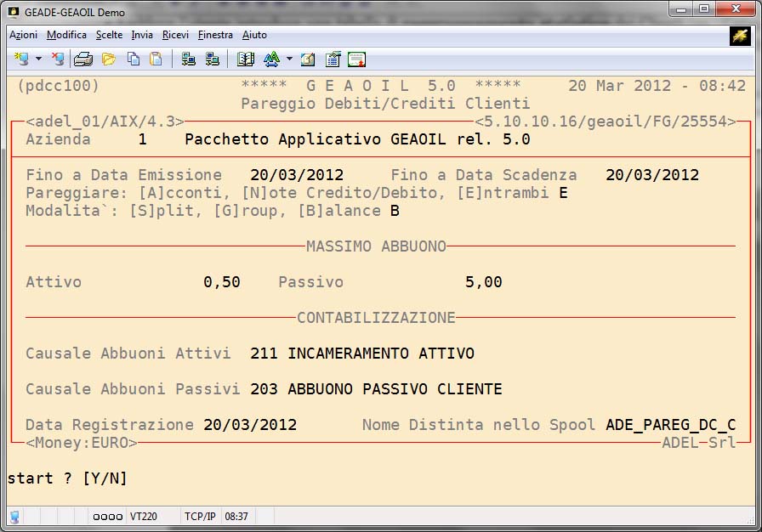This screenshot has width=762, height=532.
Task: Click the new connection toolbar icon
Action: point(20,59)
